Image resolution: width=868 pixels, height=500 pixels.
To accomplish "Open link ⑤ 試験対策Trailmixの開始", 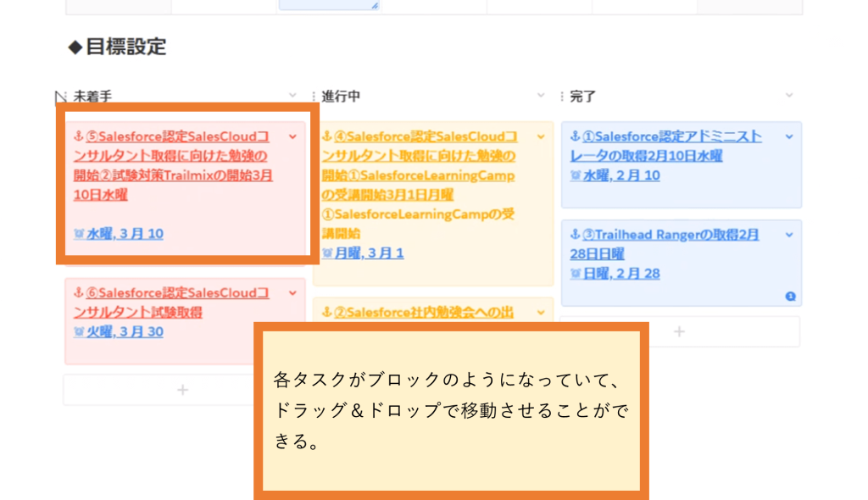I will [173, 165].
